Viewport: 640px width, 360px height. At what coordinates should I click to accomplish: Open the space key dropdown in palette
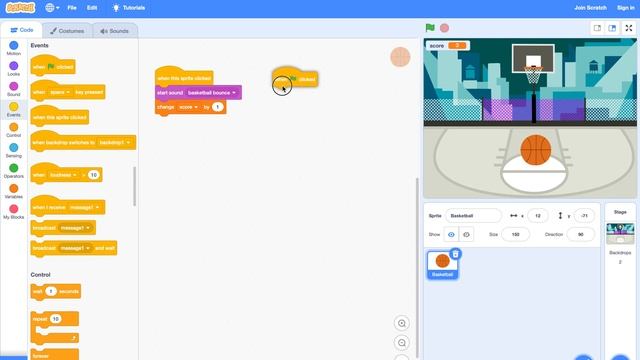[x=60, y=92]
